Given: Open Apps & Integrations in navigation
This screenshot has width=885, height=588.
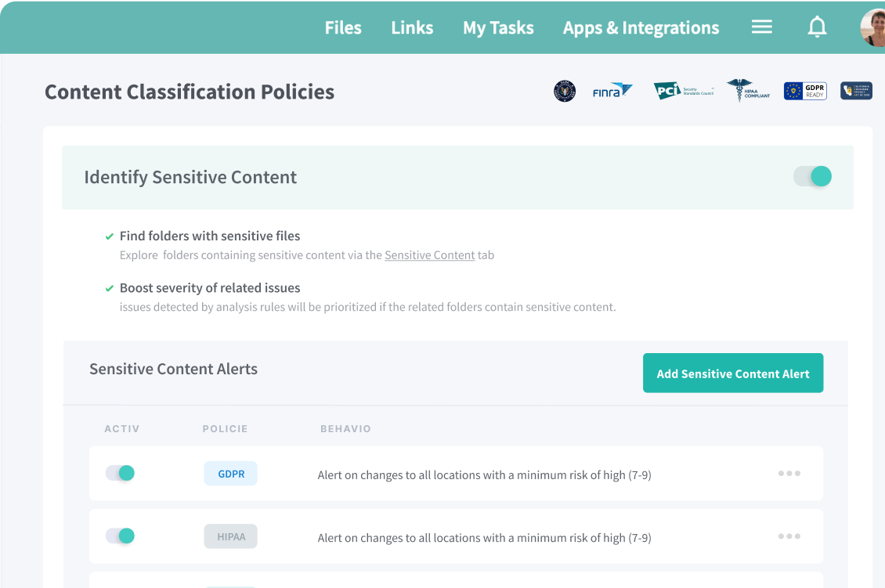Looking at the screenshot, I should (641, 28).
